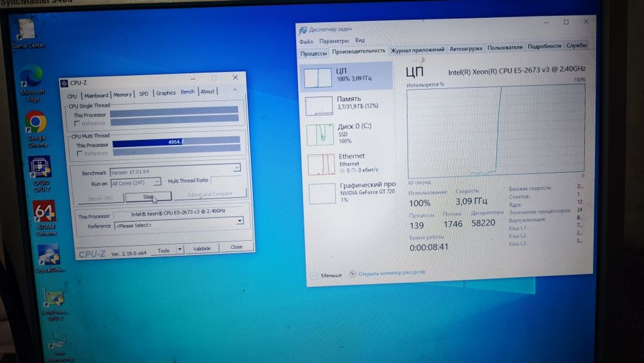Screen dimensions: 644x363
Task: Click Task Manager title bar icon
Action: (303, 30)
